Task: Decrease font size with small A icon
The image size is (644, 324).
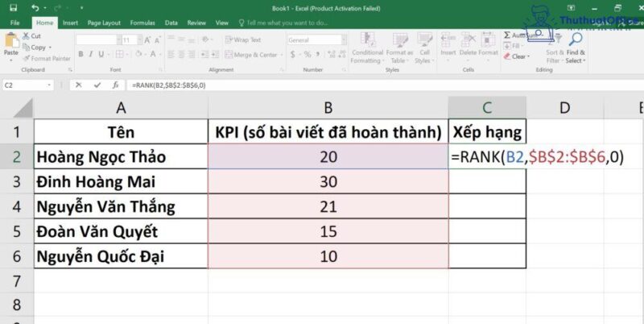Action: click(157, 39)
